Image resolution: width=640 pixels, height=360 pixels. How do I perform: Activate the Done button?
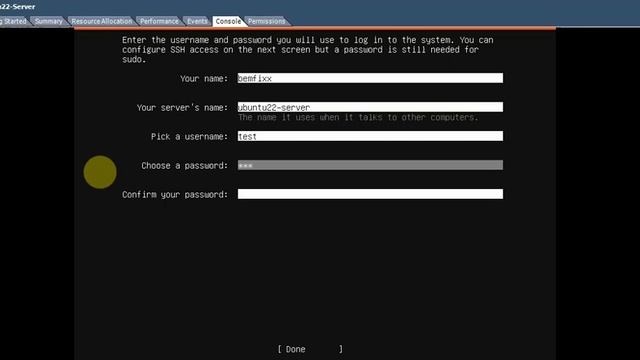(x=310, y=349)
